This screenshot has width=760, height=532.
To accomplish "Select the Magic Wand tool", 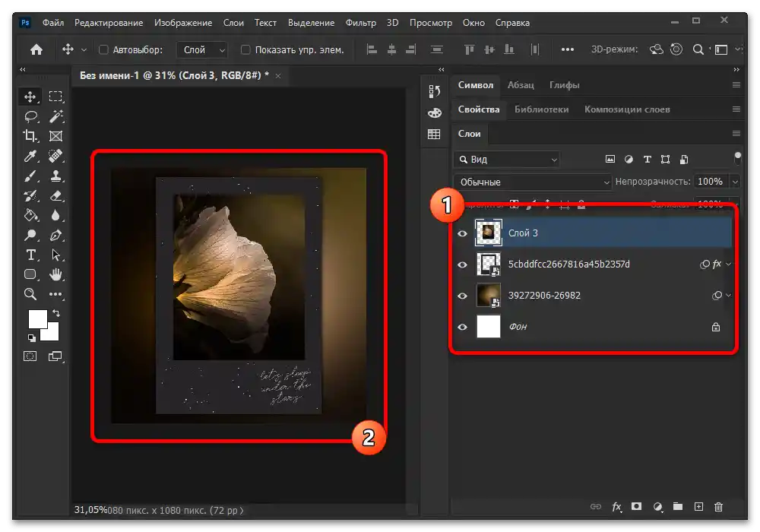I will 55,116.
